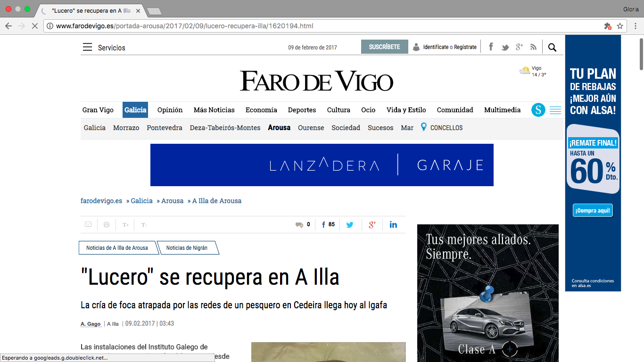Click the browser address bar URL
644x362 pixels.
(x=184, y=26)
